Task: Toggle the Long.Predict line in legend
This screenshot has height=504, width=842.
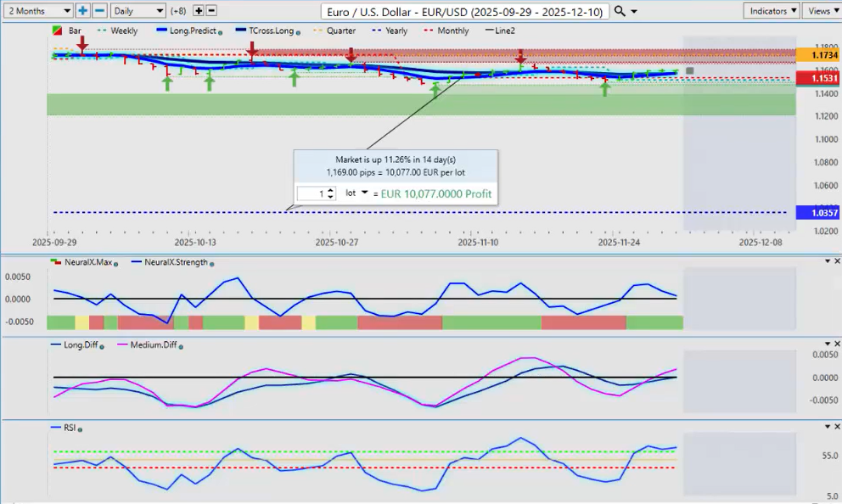Action: pyautogui.click(x=187, y=31)
